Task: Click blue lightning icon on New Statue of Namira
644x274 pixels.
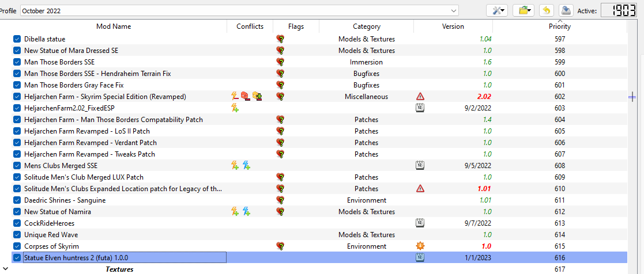Action: tap(246, 212)
